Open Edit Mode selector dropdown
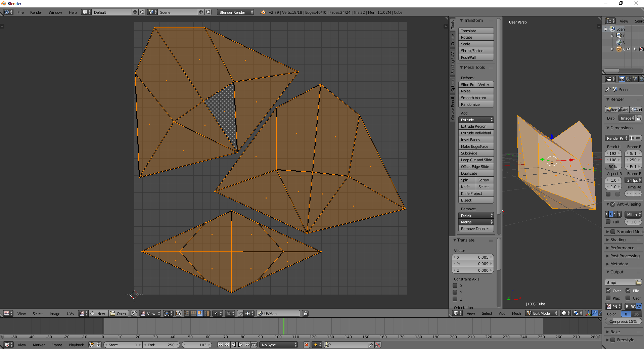 (x=542, y=313)
